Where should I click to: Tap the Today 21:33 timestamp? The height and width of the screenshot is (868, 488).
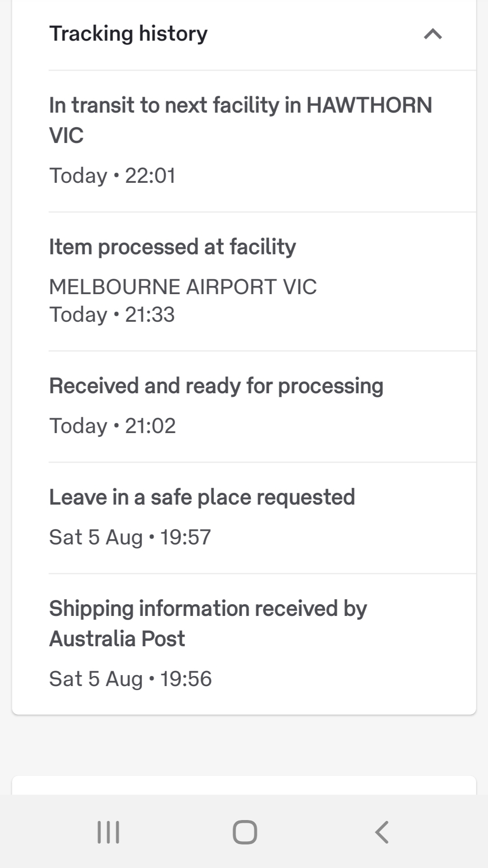point(112,315)
